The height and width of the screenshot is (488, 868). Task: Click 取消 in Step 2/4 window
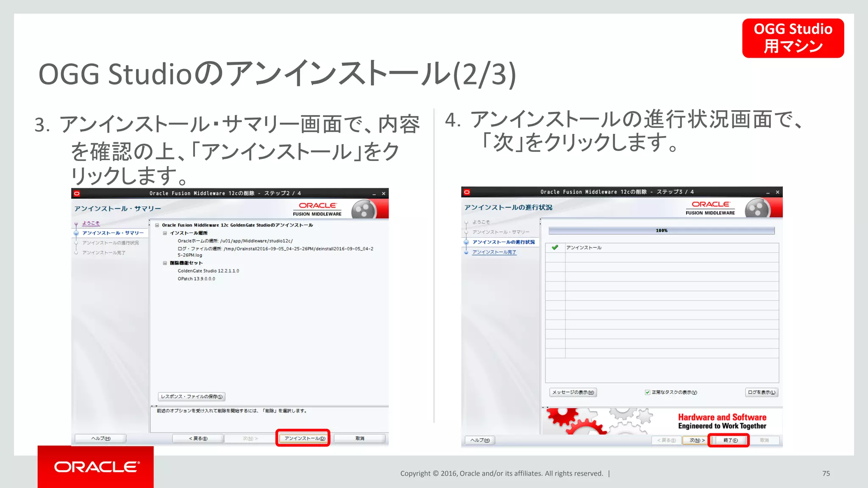click(360, 438)
